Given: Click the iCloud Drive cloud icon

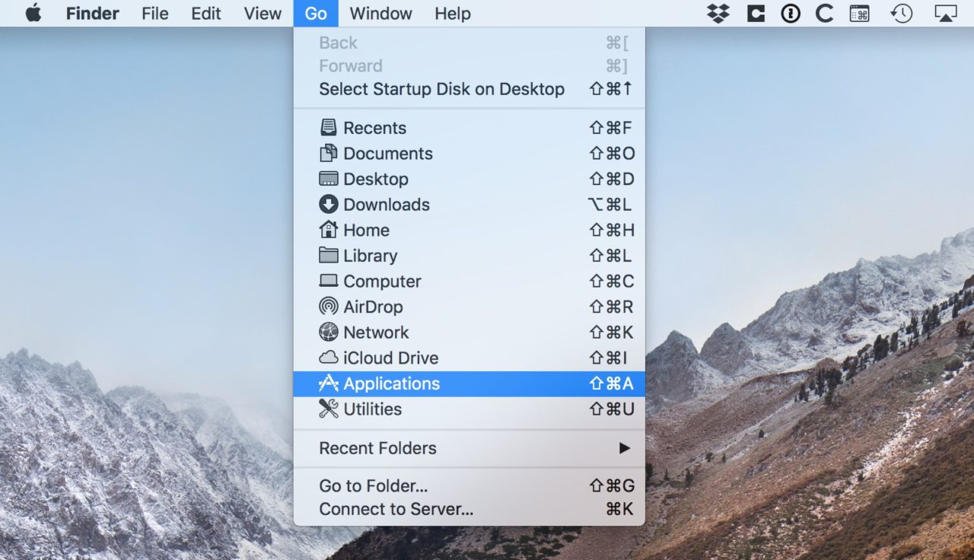Looking at the screenshot, I should pyautogui.click(x=329, y=358).
